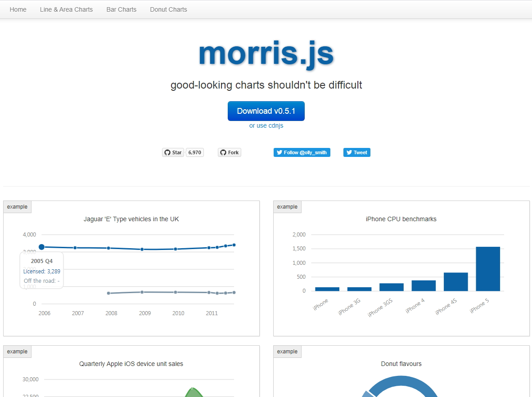Open the Home nav item
Screen dimensions: 532x397
coord(18,9)
